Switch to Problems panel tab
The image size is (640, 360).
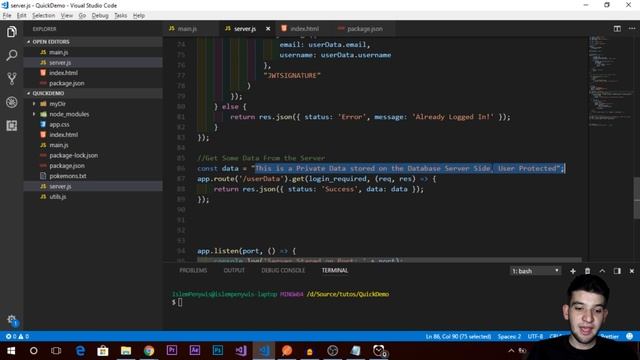point(193,270)
